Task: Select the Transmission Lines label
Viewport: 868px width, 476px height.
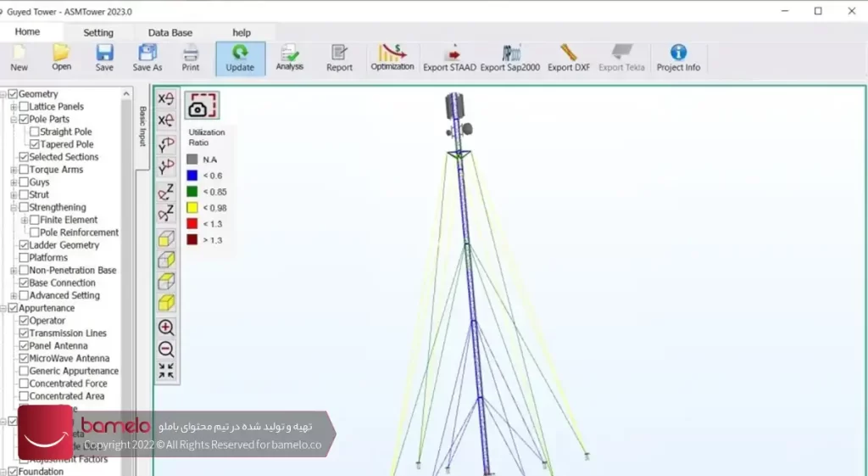Action: coord(68,333)
